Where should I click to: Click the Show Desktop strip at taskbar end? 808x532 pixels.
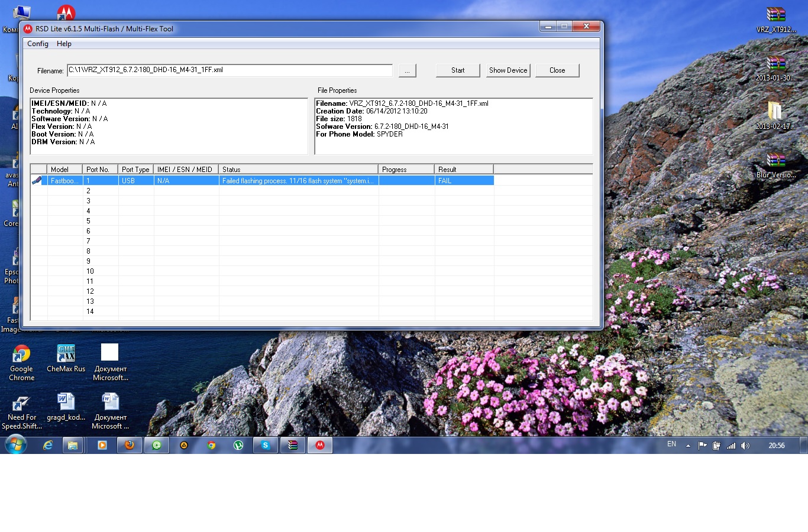[x=804, y=445]
